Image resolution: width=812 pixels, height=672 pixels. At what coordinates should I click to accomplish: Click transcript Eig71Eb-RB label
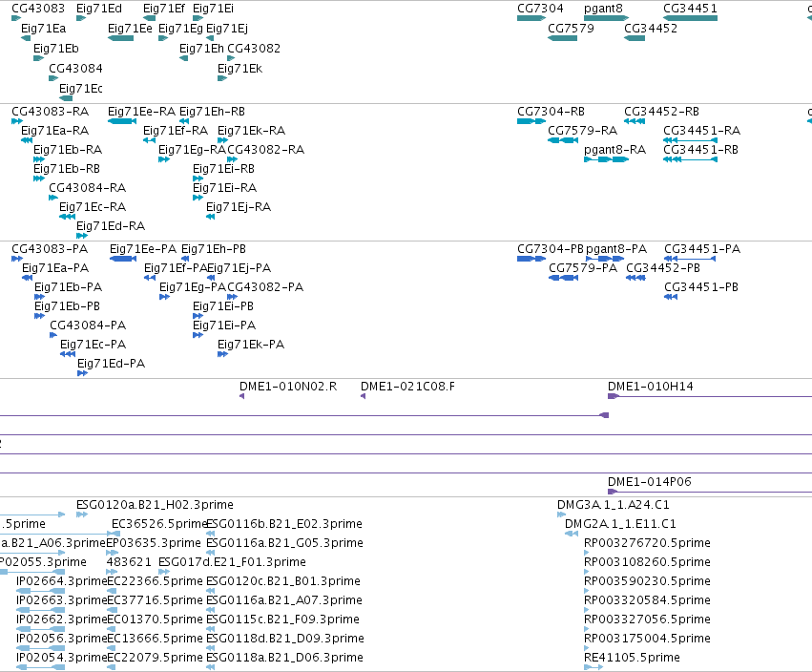(x=67, y=169)
